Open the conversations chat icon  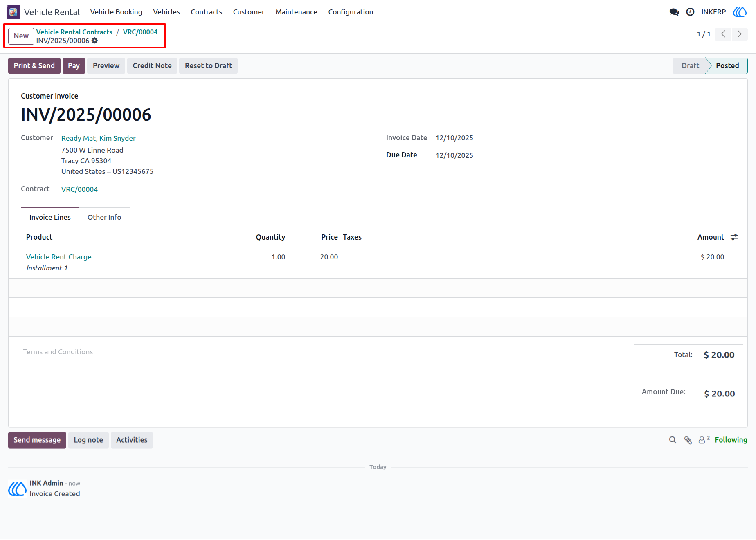click(x=674, y=12)
